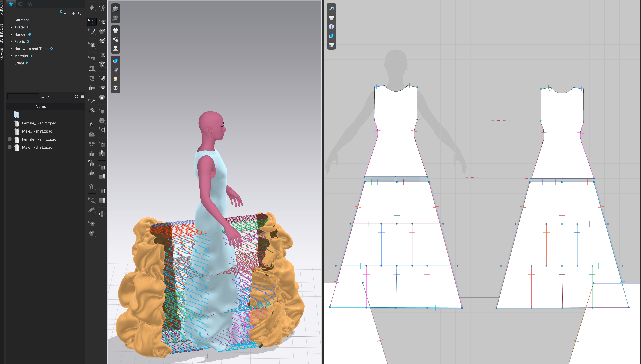Select the Simulate down-arrow tool
This screenshot has height=364, width=641.
coord(92,7)
